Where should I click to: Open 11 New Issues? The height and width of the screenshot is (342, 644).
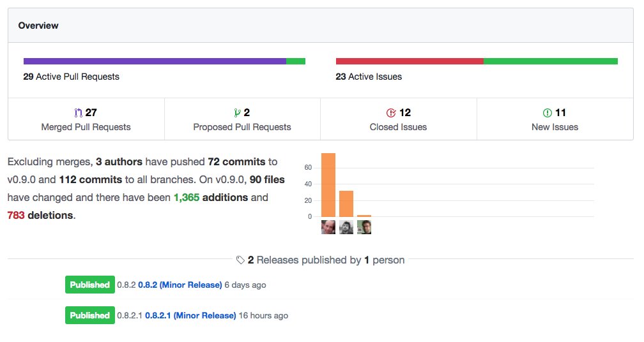(555, 119)
